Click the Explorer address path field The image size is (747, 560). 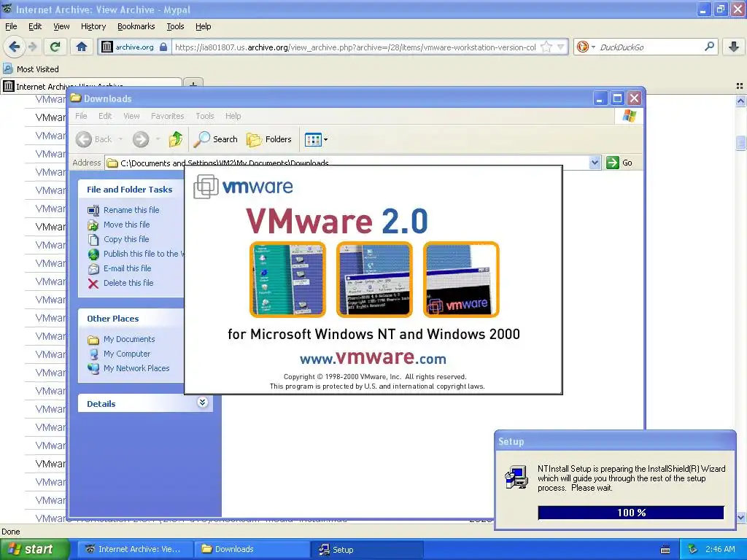tap(348, 163)
